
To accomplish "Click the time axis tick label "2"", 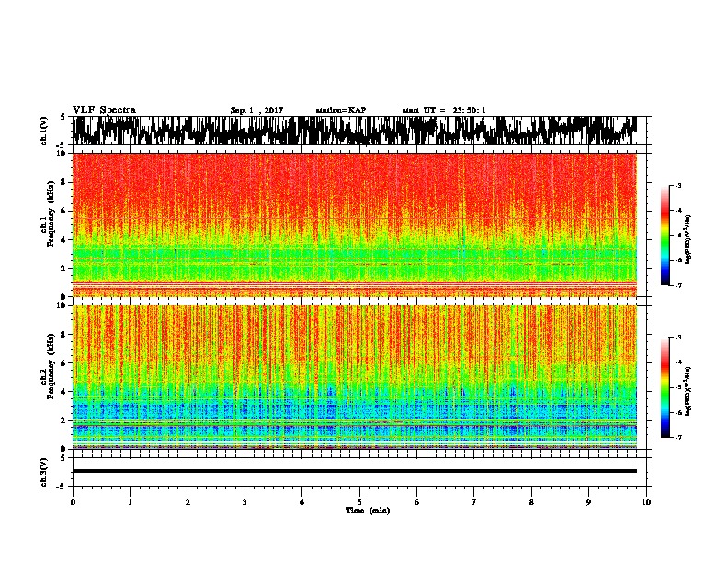I will click(x=188, y=502).
